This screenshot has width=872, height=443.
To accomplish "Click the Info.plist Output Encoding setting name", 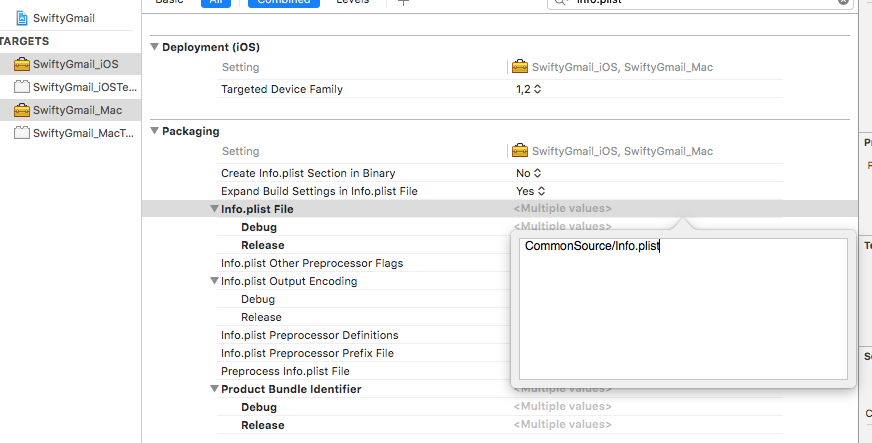I will point(289,281).
